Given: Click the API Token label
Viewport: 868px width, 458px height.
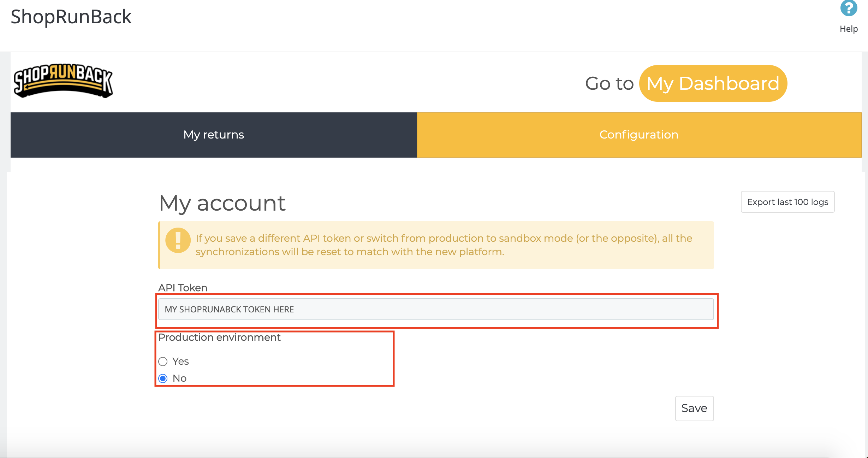Looking at the screenshot, I should tap(183, 288).
